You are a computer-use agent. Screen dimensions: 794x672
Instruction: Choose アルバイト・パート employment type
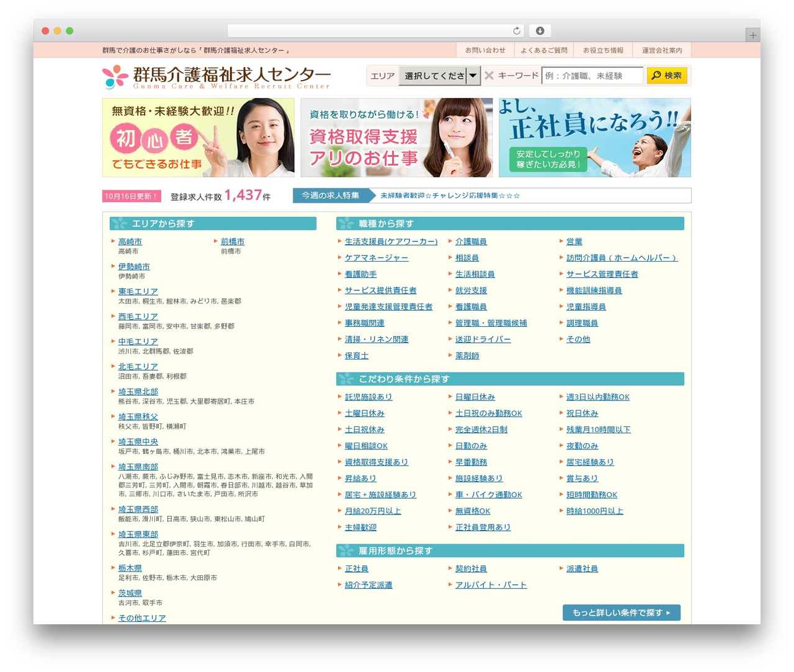pos(491,585)
